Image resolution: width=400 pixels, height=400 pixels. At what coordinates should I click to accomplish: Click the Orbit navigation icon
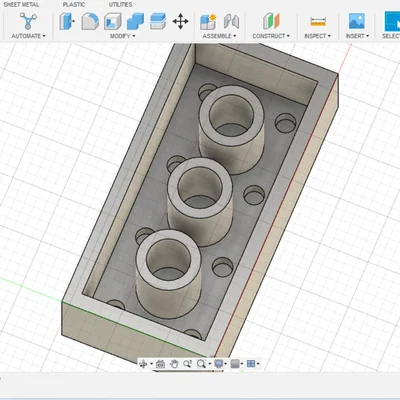tap(144, 364)
